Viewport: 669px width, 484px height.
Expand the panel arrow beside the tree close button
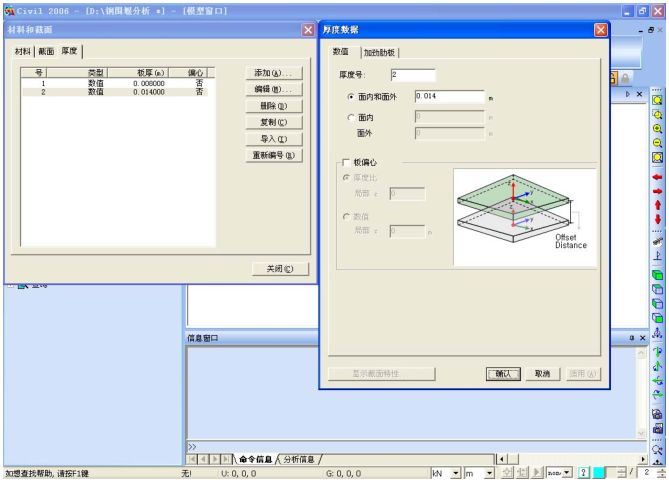627,94
